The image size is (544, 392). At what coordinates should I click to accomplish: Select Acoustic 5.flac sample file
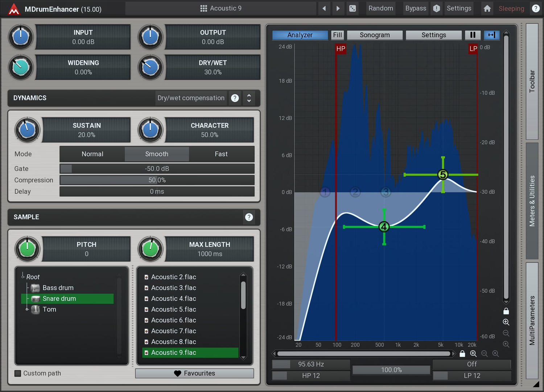pyautogui.click(x=173, y=309)
